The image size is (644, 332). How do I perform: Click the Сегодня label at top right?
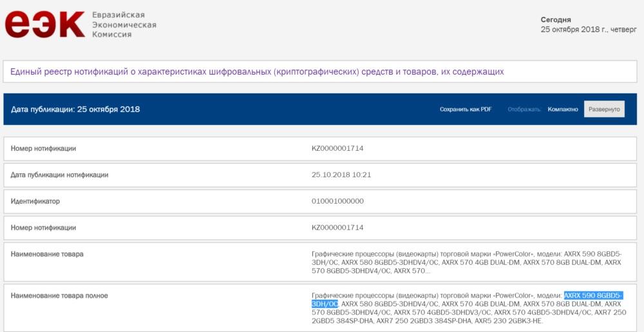coord(556,19)
